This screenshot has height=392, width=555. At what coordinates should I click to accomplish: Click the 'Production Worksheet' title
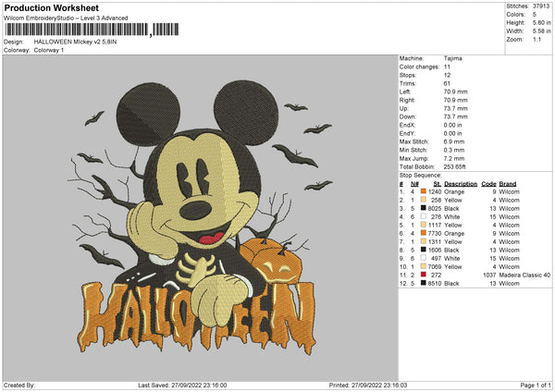[x=51, y=7]
